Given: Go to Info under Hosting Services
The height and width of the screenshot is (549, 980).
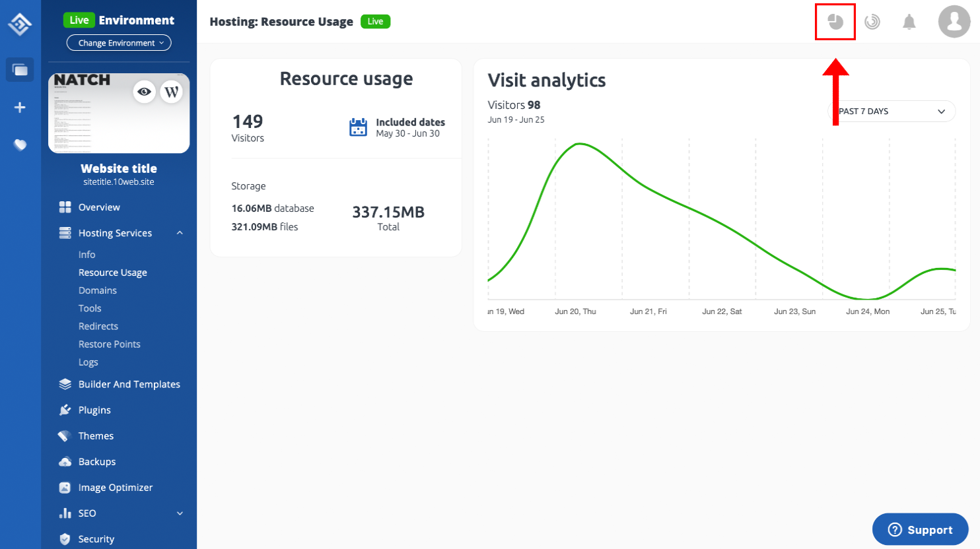Looking at the screenshot, I should (87, 255).
